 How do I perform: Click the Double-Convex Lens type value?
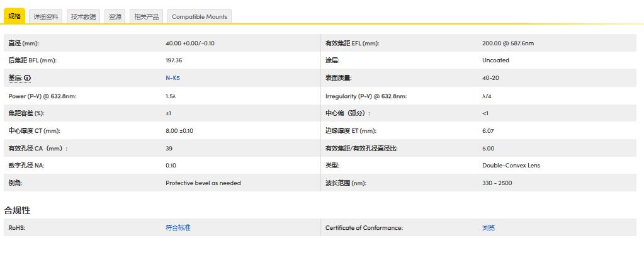511,166
